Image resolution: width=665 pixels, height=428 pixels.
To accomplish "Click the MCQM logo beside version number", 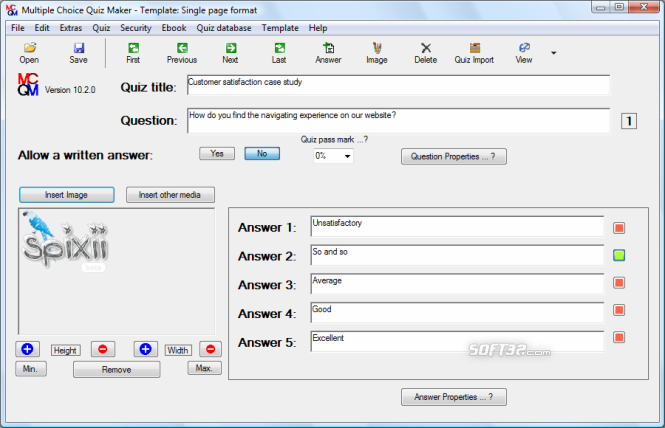I will 28,84.
